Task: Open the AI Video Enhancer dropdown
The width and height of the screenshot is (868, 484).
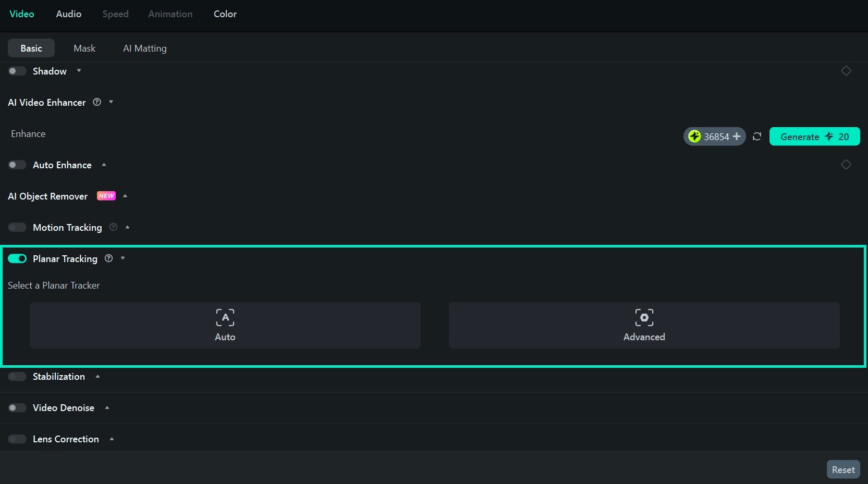Action: point(110,102)
